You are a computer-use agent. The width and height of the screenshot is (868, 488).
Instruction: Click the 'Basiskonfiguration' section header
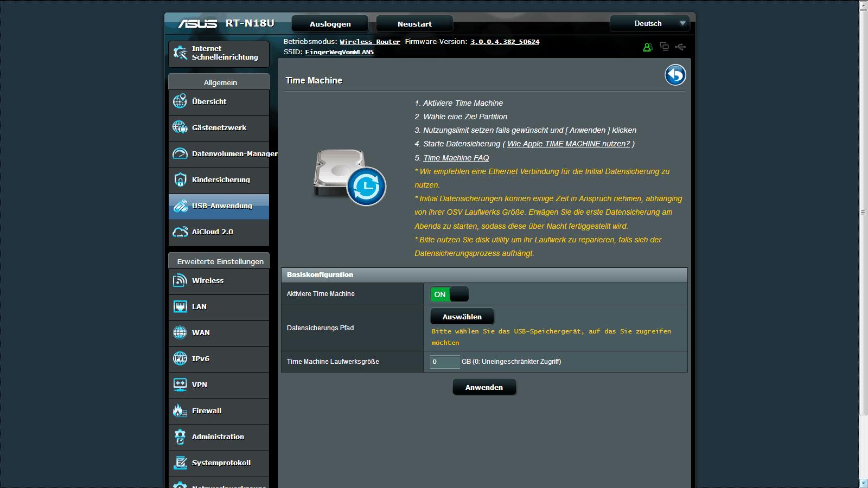pyautogui.click(x=484, y=275)
